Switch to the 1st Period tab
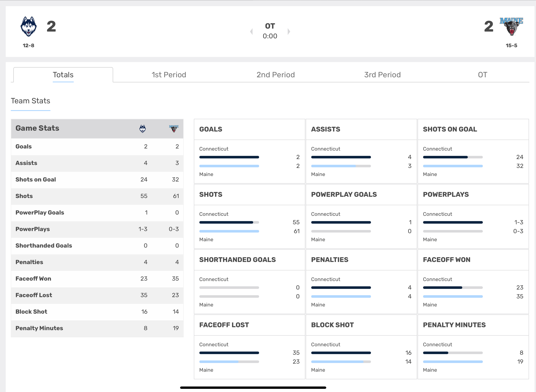Screen dimensions: 536x392 click(x=169, y=75)
